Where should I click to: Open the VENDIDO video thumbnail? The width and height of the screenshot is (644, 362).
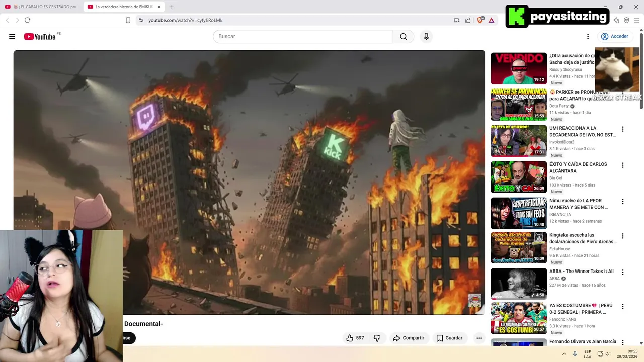[x=519, y=68]
